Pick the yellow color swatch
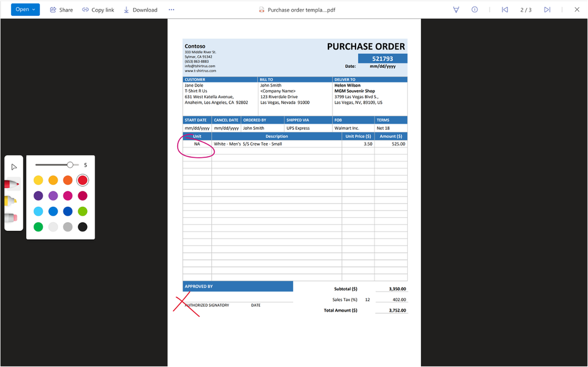This screenshot has width=588, height=367. pos(38,180)
